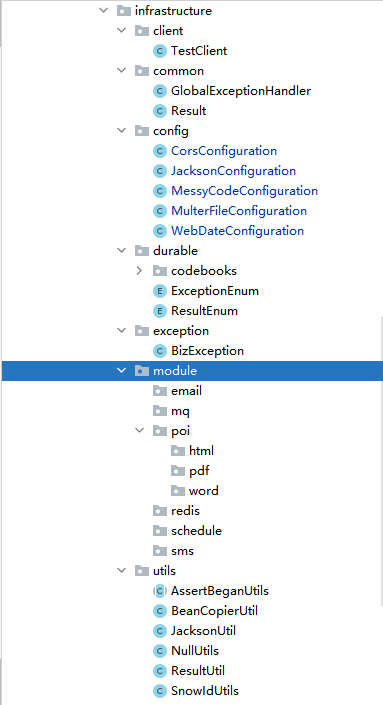Click the TestClient class icon
Image resolution: width=383 pixels, height=705 pixels.
pyautogui.click(x=160, y=51)
